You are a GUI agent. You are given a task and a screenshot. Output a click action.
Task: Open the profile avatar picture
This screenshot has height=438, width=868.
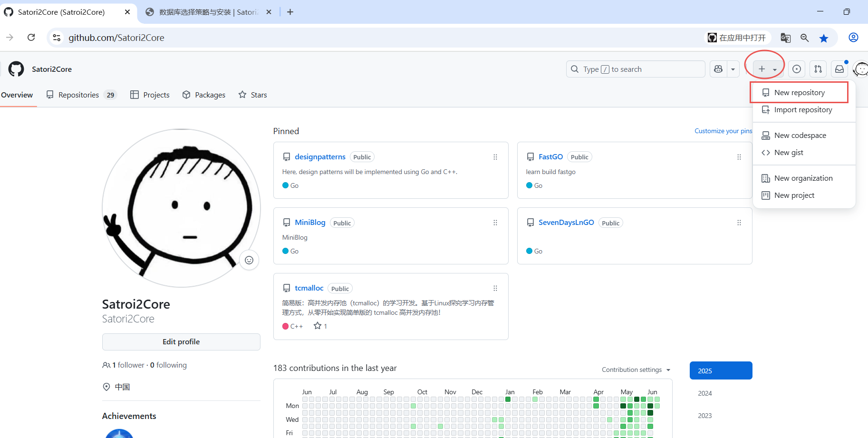pos(181,208)
